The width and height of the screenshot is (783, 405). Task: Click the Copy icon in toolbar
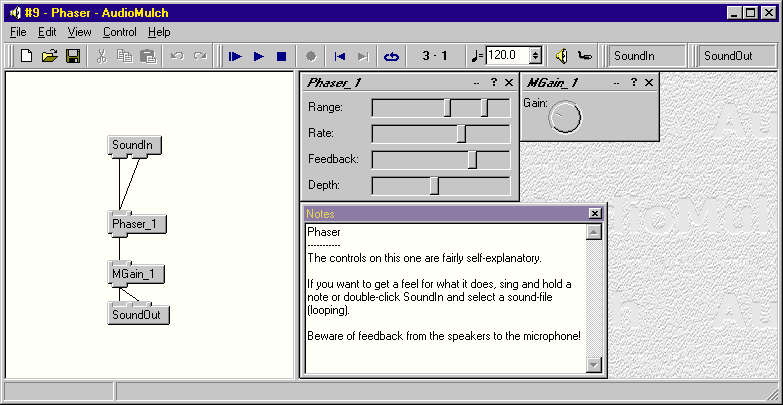[x=124, y=56]
